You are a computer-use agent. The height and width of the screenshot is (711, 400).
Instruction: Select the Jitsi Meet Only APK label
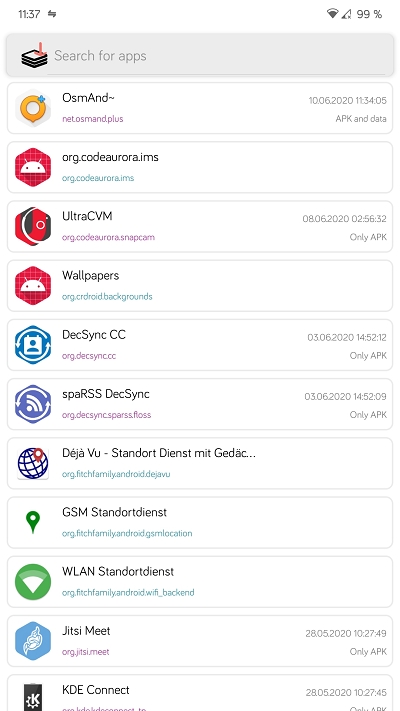(368, 652)
